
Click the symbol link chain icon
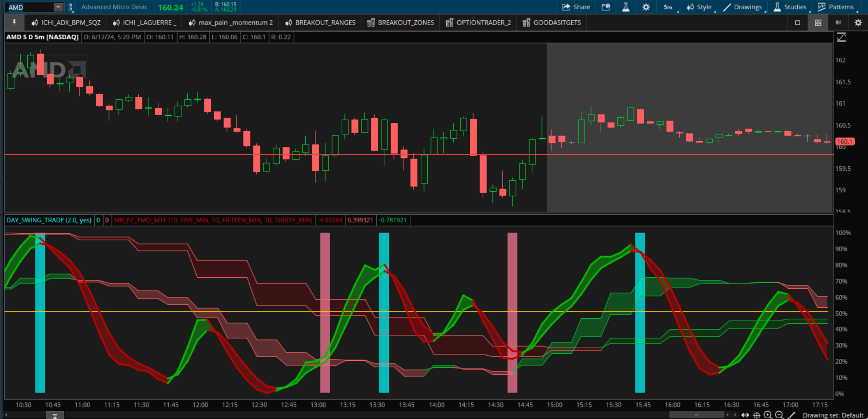[70, 7]
